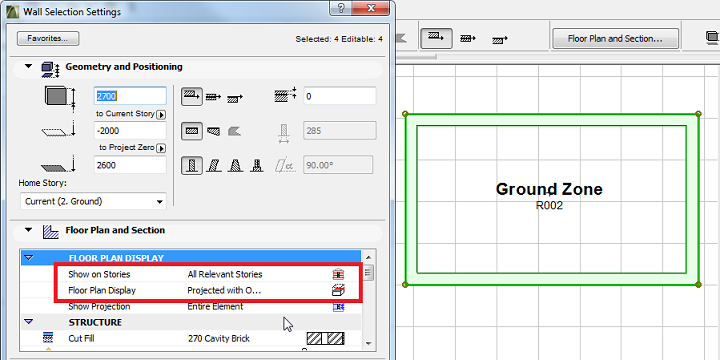The width and height of the screenshot is (720, 360).
Task: Click the Wall Selection Settings title icon
Action: click(12, 11)
